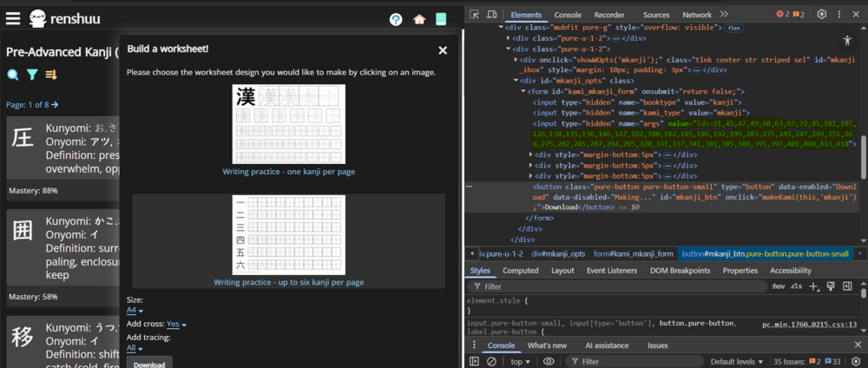Toggle the .cls element classes panel
Viewport: 868px width, 368px height.
click(x=796, y=286)
